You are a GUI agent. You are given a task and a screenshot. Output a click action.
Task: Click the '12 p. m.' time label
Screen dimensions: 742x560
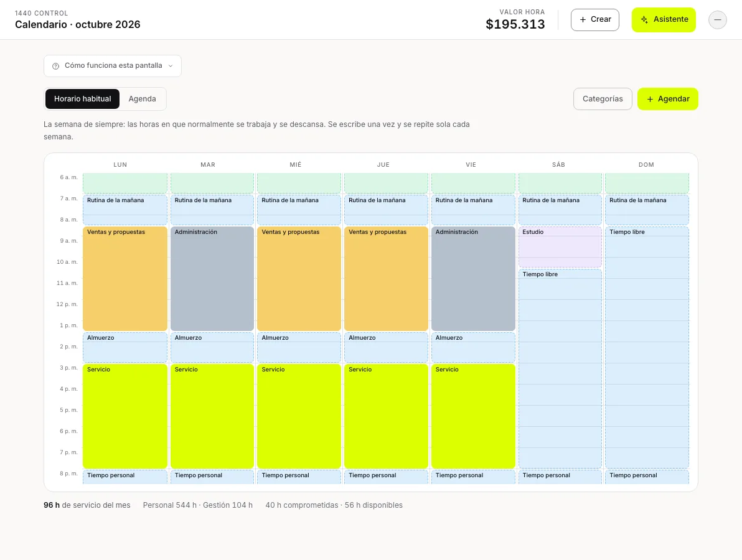click(x=67, y=304)
